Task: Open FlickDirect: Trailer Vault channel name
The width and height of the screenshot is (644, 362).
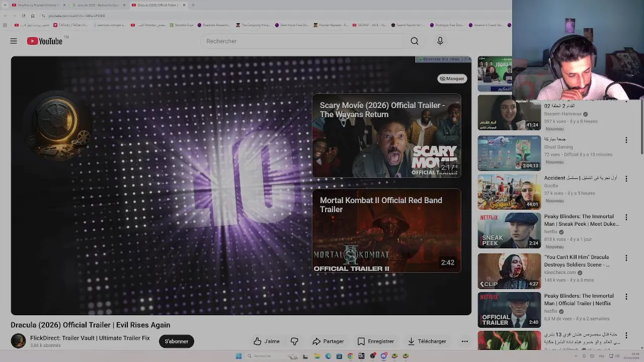Action: tap(90, 338)
